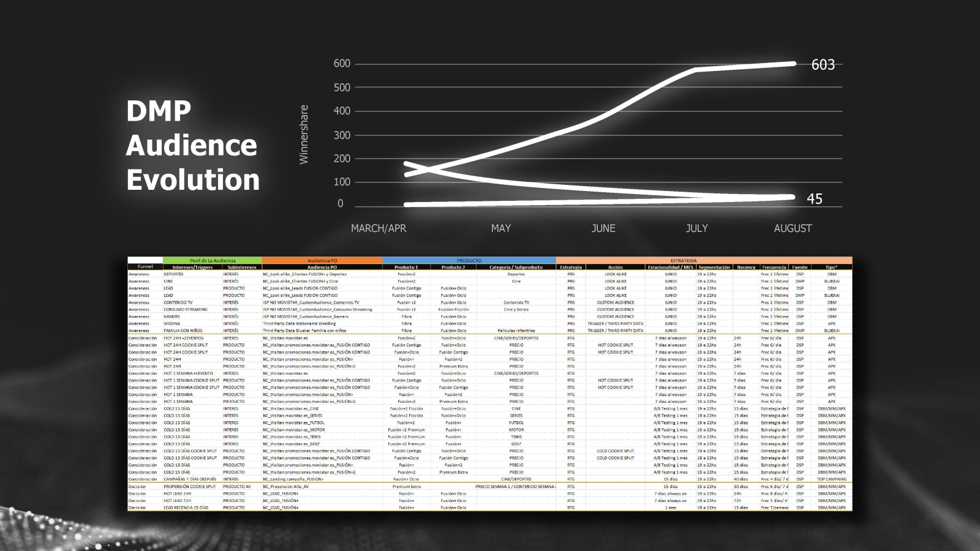Click the '100' y-axis tick label
This screenshot has width=980, height=551.
point(342,182)
